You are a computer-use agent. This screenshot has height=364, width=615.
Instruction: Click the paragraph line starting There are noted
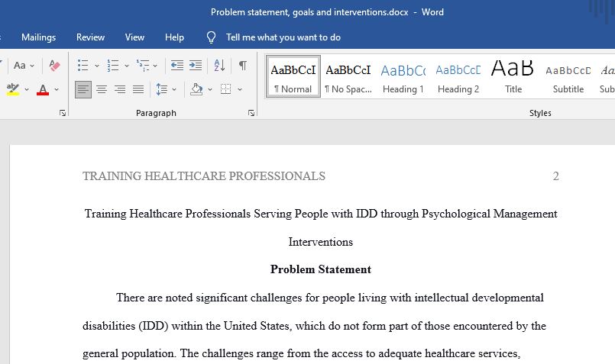click(x=330, y=298)
